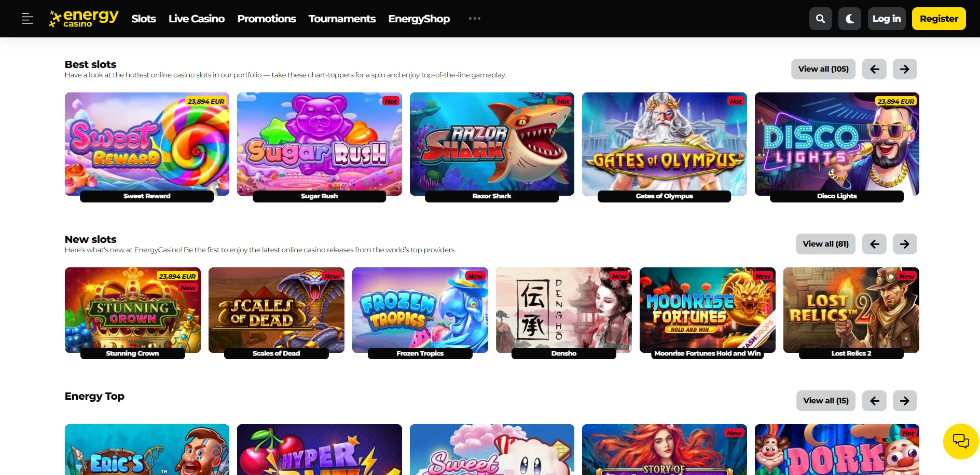Click the Gates of Olympus title label
This screenshot has width=980, height=475.
664,196
